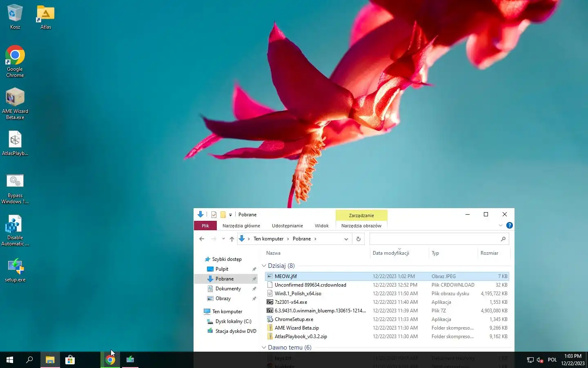Click the muted volume icon in tray

coord(540,360)
